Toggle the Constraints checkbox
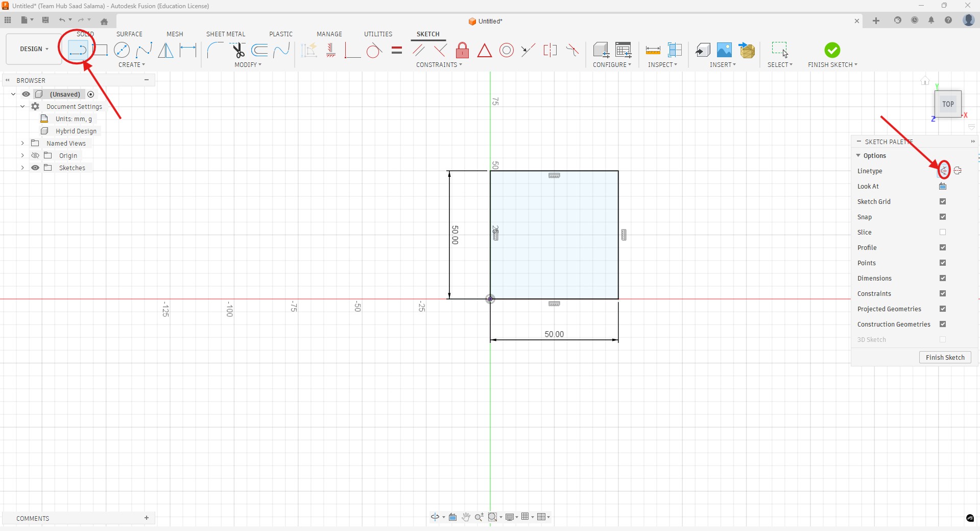Image resolution: width=980 pixels, height=531 pixels. point(943,293)
